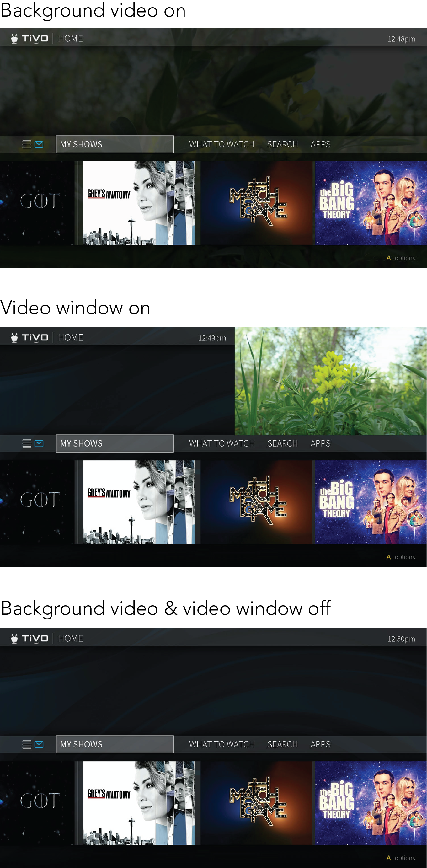Open GOT tile in video off screen
Screen dimensions: 427x868
37,803
